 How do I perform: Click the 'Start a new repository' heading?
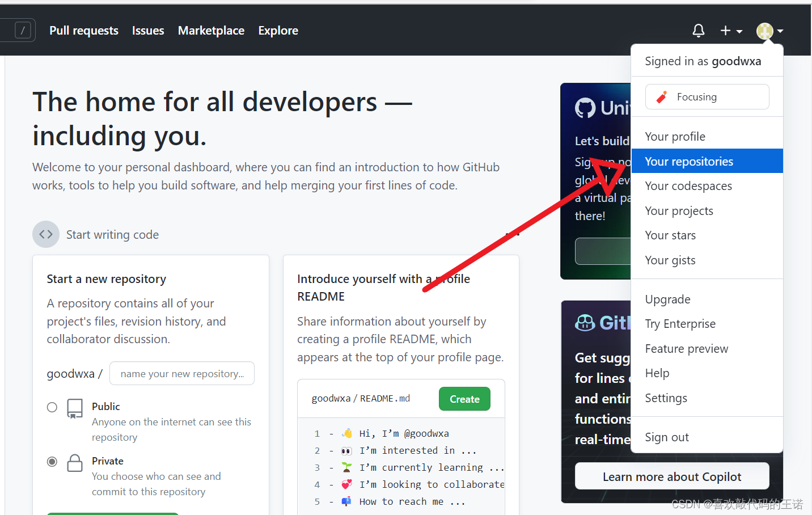[x=107, y=279]
